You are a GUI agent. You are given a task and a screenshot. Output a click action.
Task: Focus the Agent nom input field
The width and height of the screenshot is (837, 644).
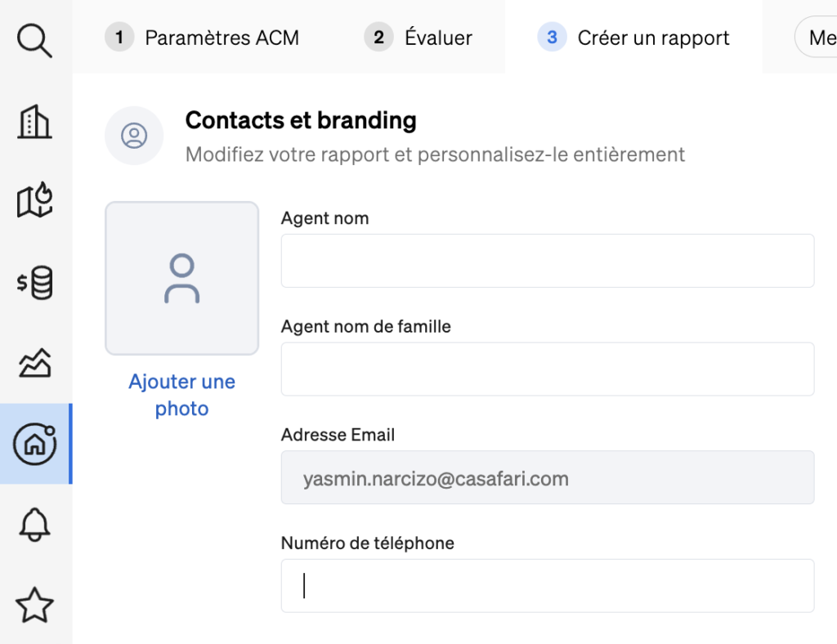pos(548,261)
